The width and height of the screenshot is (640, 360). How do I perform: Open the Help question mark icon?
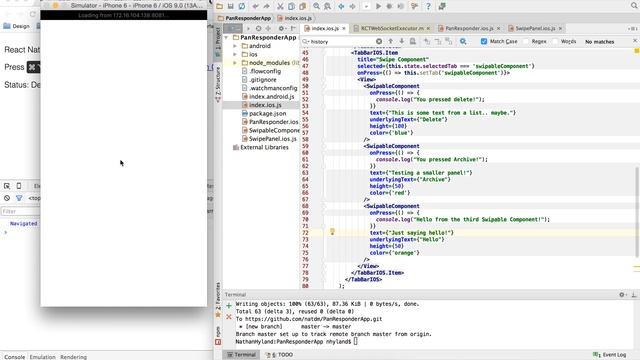click(x=428, y=6)
